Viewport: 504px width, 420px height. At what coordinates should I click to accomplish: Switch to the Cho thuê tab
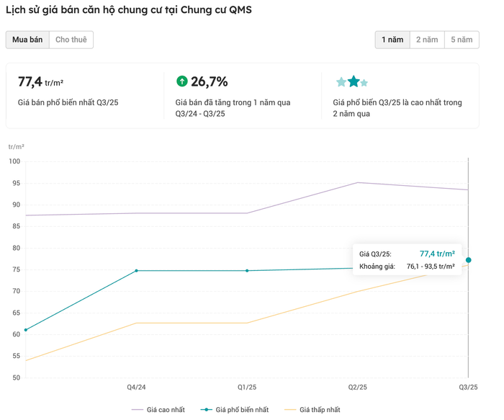71,40
